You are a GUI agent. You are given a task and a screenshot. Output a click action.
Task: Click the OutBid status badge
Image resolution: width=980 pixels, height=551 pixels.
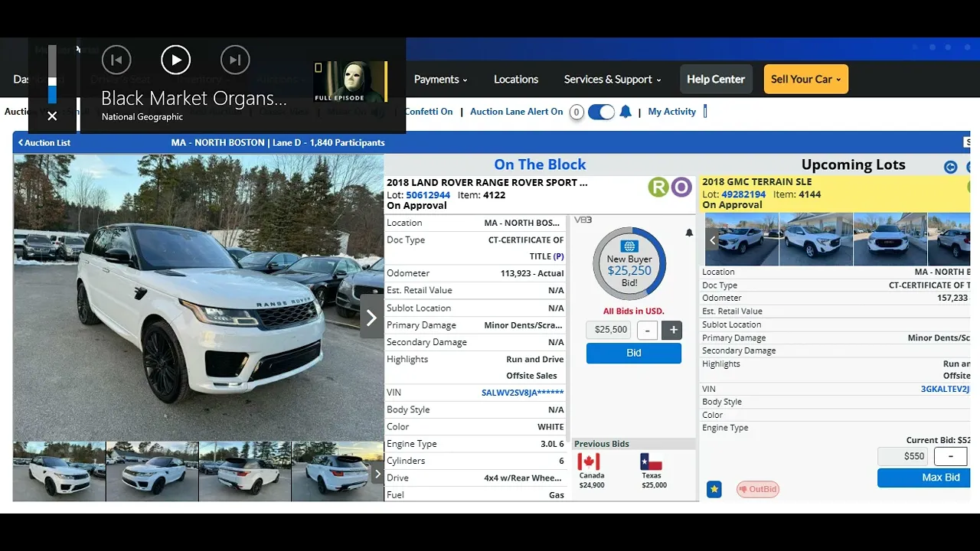click(757, 489)
